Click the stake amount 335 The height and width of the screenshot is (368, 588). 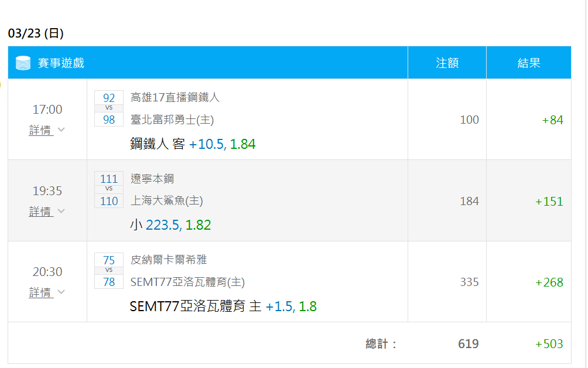pos(469,282)
